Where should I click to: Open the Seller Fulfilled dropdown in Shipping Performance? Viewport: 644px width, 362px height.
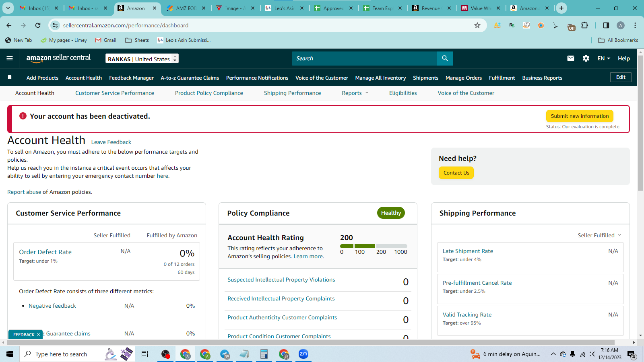pyautogui.click(x=599, y=235)
